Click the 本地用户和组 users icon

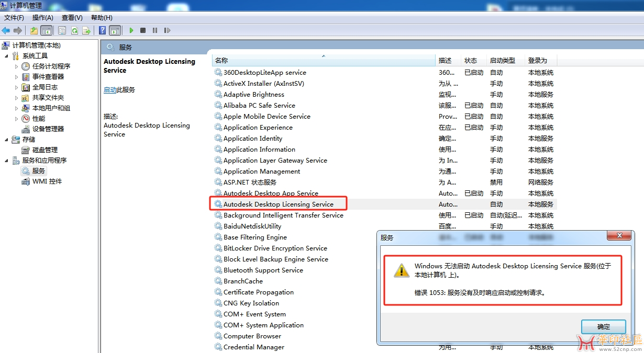pos(26,108)
